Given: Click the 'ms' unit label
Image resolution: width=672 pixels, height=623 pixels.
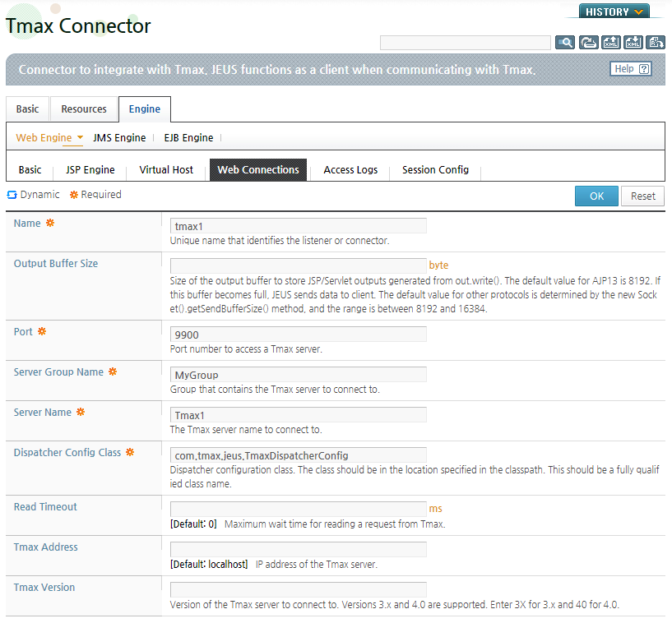Looking at the screenshot, I should click(x=435, y=509).
